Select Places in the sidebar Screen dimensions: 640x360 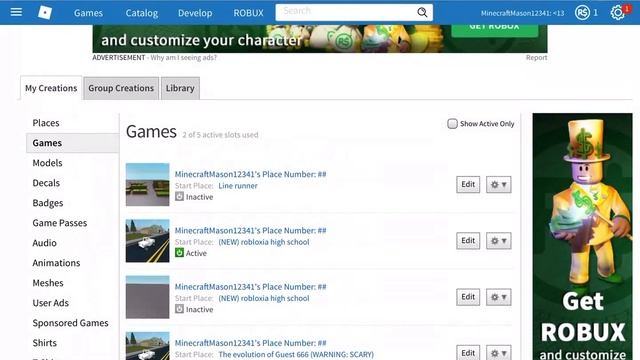(46, 123)
